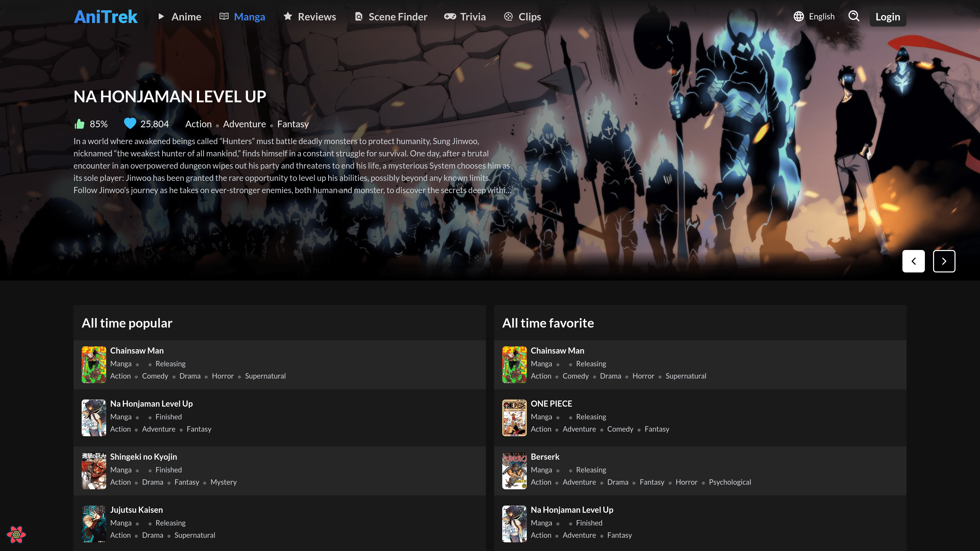980x551 pixels.
Task: Click Shingeki no Kyojin cover thumbnail
Action: tap(94, 471)
